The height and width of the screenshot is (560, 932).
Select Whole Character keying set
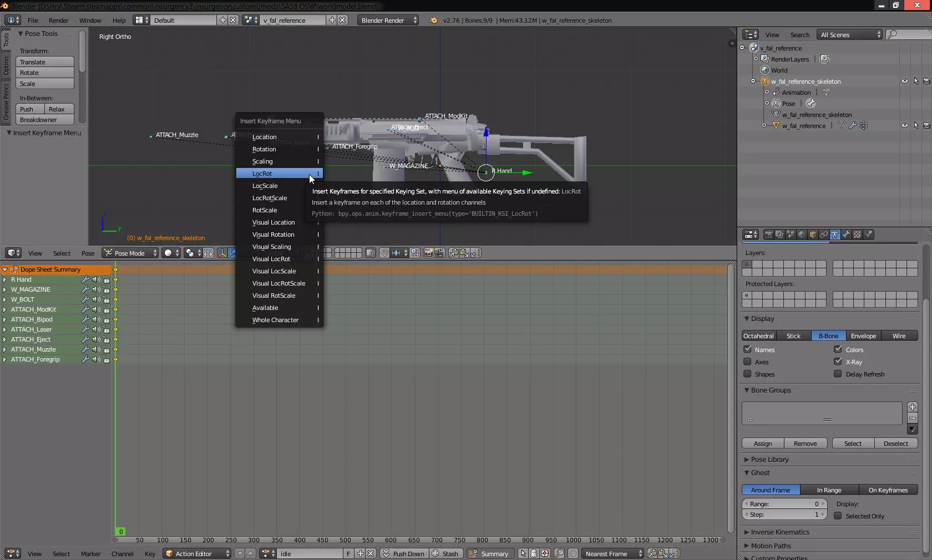click(x=275, y=320)
